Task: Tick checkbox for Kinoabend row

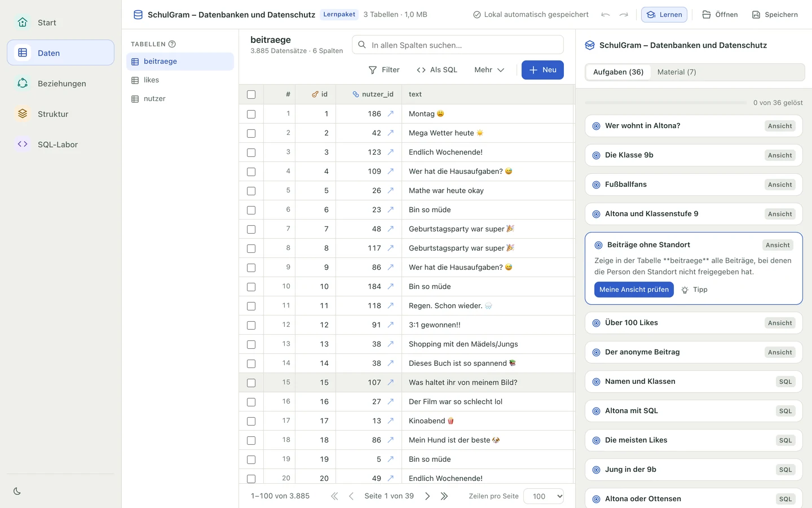Action: coord(251,421)
